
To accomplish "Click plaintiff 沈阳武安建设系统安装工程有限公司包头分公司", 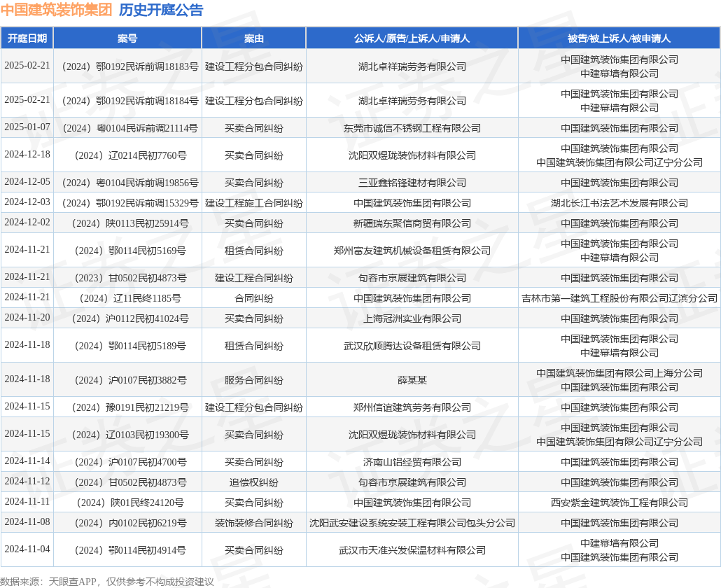I will tap(412, 523).
